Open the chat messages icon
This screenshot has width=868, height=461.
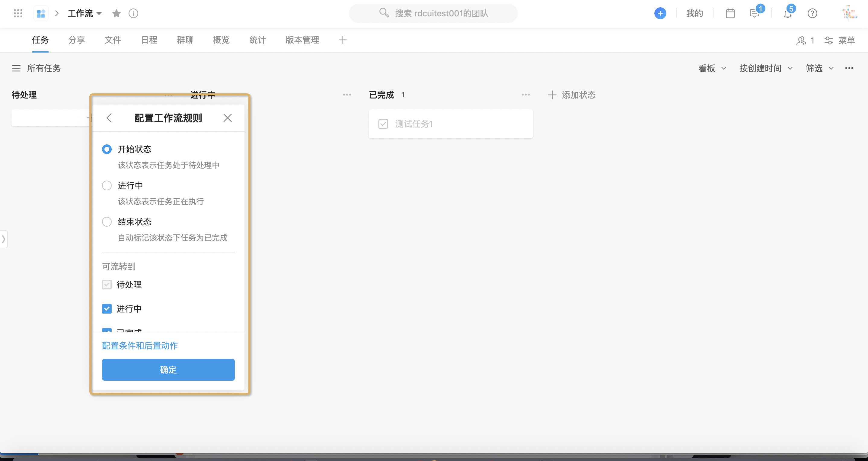[755, 13]
